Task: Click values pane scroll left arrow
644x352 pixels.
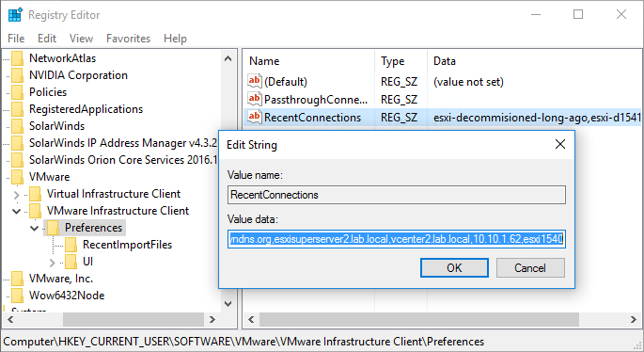Action: tap(251, 319)
